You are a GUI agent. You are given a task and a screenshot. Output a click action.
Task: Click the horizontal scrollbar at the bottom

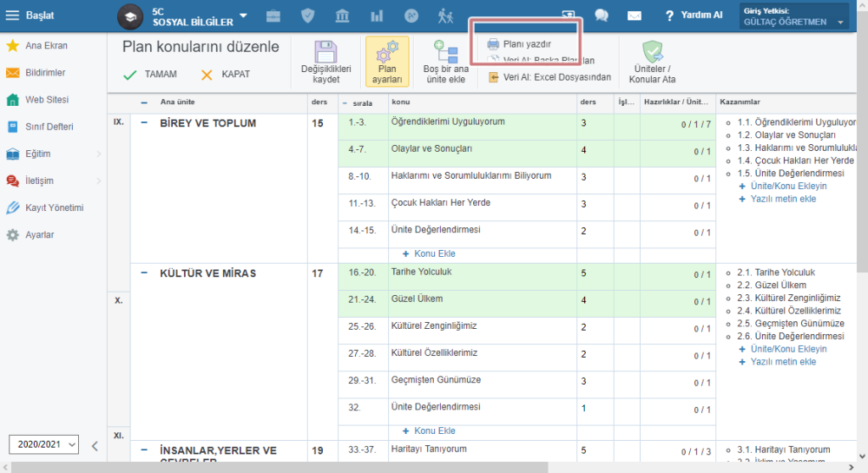pyautogui.click(x=279, y=468)
